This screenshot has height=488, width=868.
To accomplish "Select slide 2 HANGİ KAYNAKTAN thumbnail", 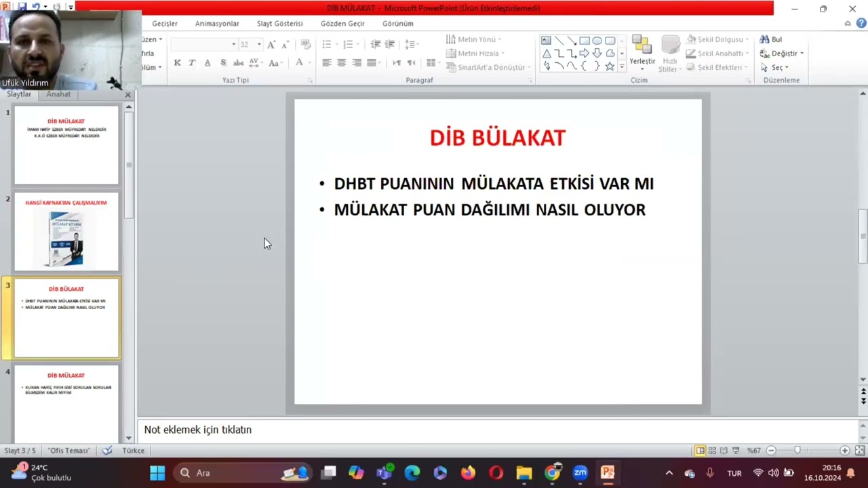I will [66, 232].
